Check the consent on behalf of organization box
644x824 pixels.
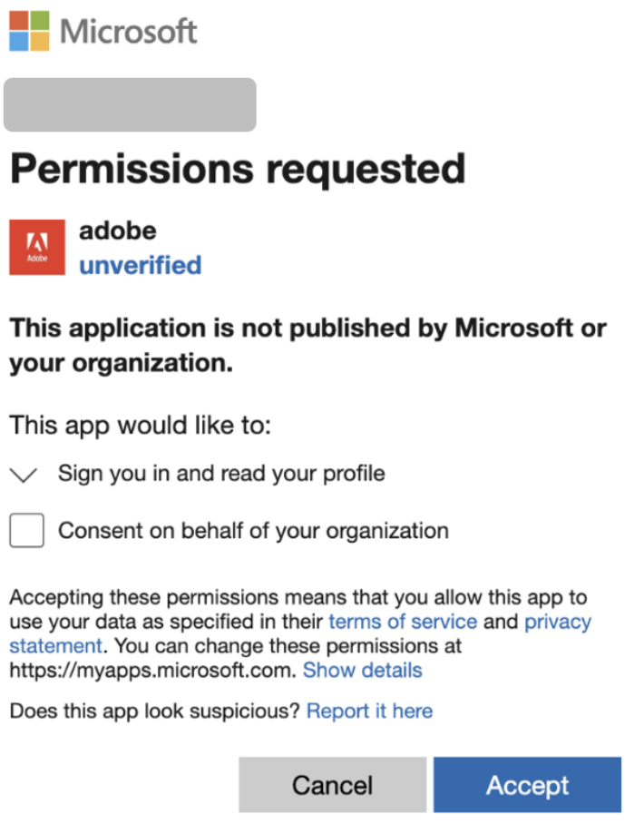click(x=26, y=530)
